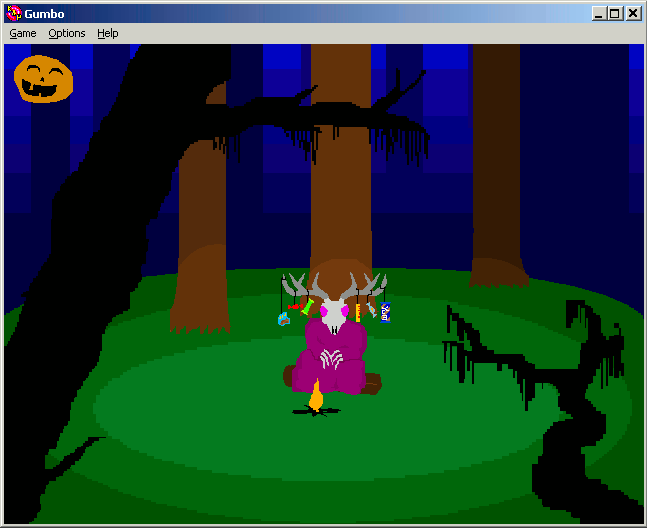Open the Help menu

pos(108,33)
